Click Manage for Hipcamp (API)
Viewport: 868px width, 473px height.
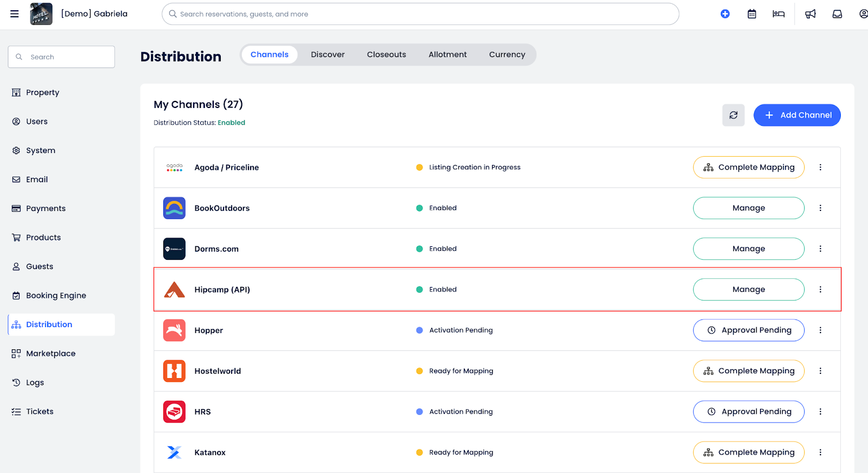point(749,290)
